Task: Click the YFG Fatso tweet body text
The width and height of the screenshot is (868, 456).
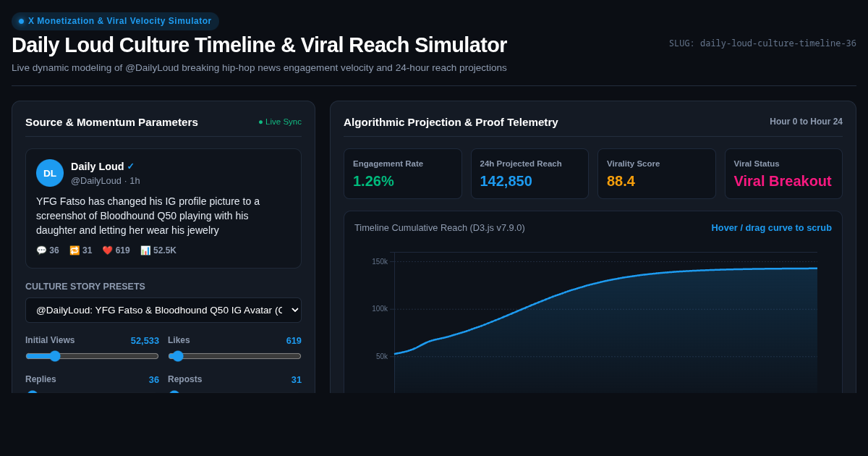Action: point(148,216)
